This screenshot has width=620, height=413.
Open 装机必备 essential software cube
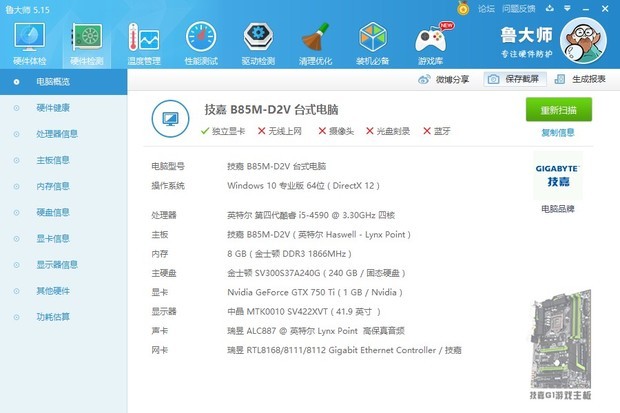pos(372,44)
